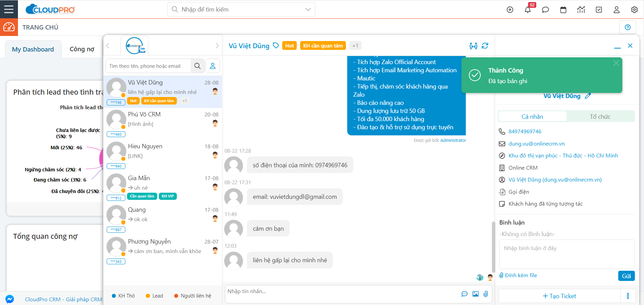Focus the global search field
This screenshot has width=644, height=305.
point(241,9)
